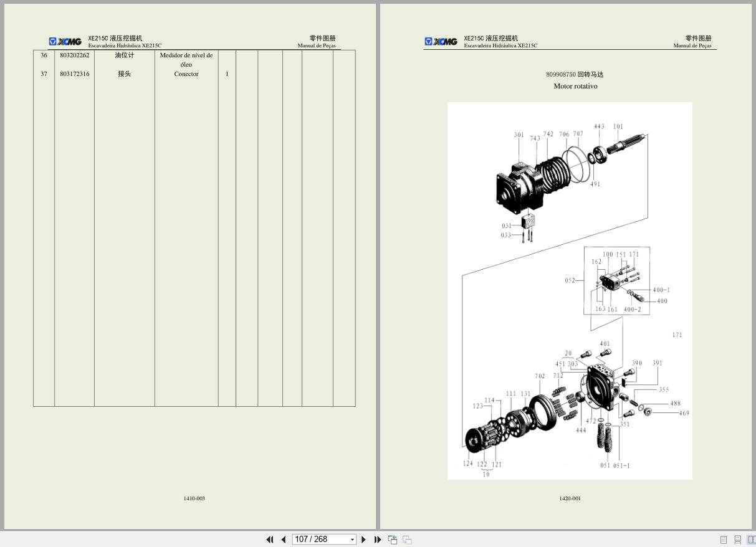Click part label 400-2 in diagram

click(632, 310)
